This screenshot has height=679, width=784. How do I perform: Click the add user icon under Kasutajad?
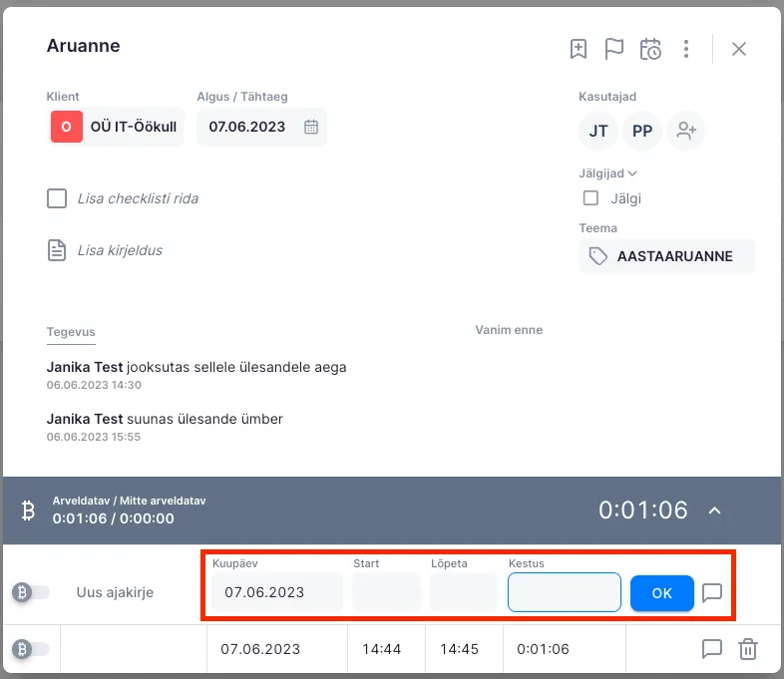(686, 131)
